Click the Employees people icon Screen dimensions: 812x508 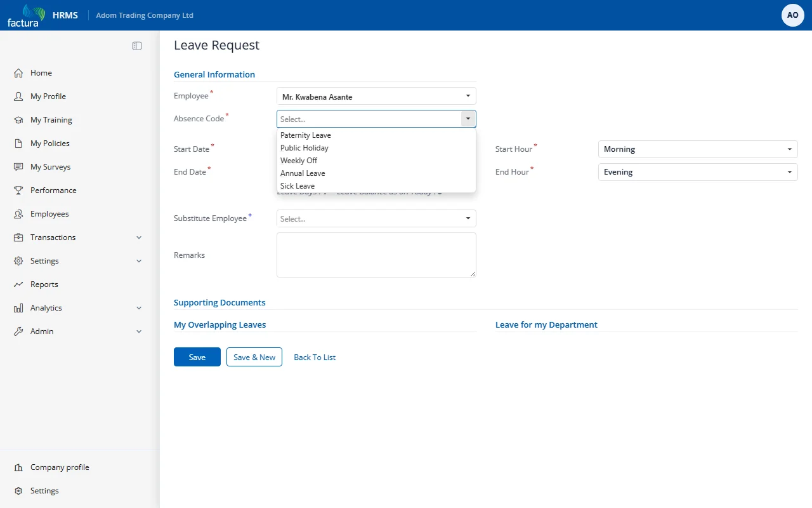tap(18, 214)
